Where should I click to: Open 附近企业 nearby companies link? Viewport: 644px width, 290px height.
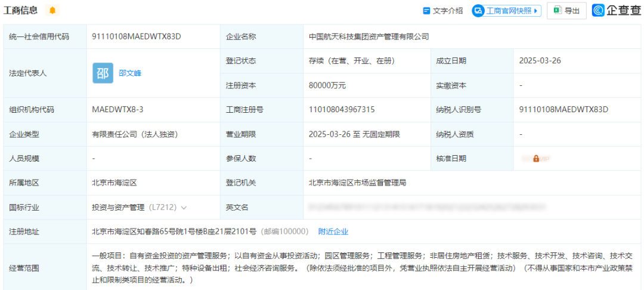click(333, 232)
